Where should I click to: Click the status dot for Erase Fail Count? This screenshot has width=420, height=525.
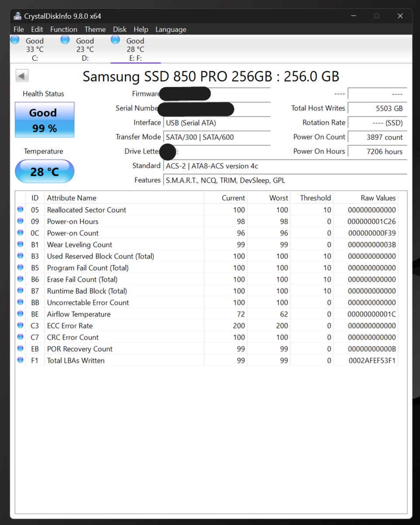(21, 279)
